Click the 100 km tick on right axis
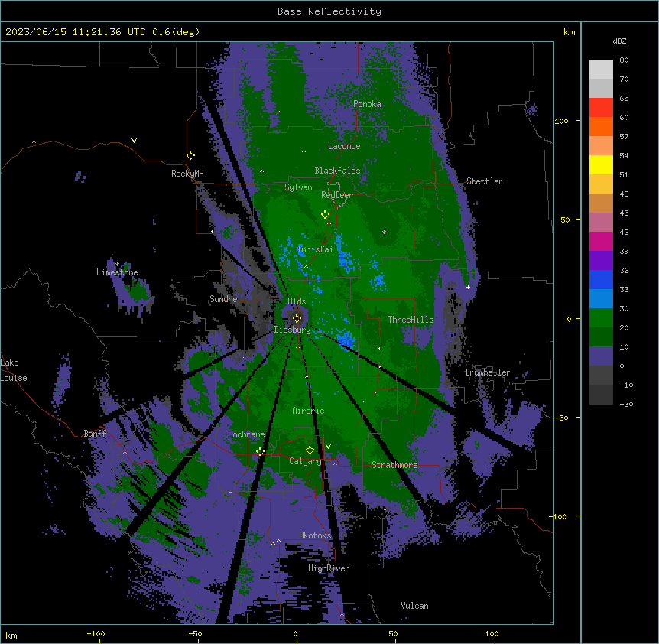The width and height of the screenshot is (659, 644). pyautogui.click(x=561, y=121)
